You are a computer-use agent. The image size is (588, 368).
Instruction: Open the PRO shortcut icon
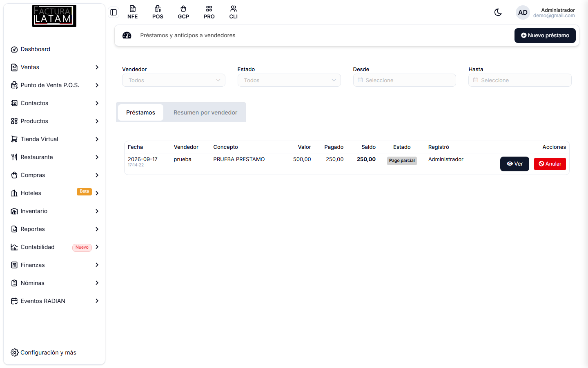point(209,12)
